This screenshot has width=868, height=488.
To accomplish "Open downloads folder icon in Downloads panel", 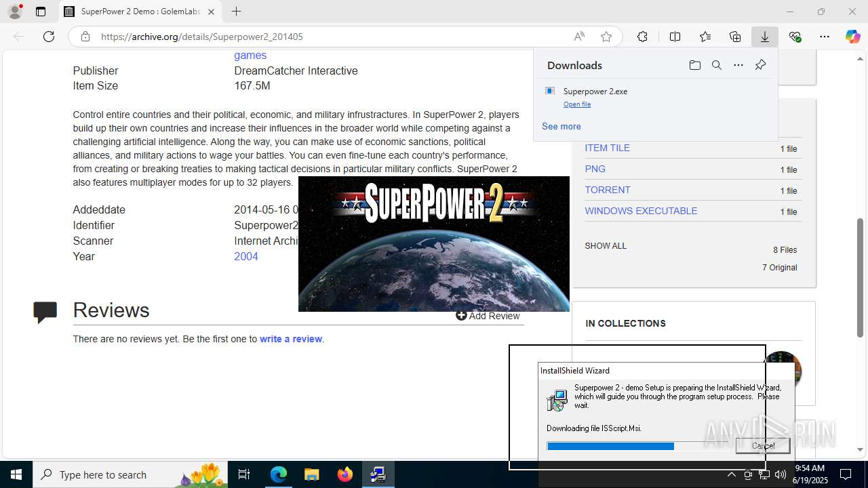I will click(694, 65).
